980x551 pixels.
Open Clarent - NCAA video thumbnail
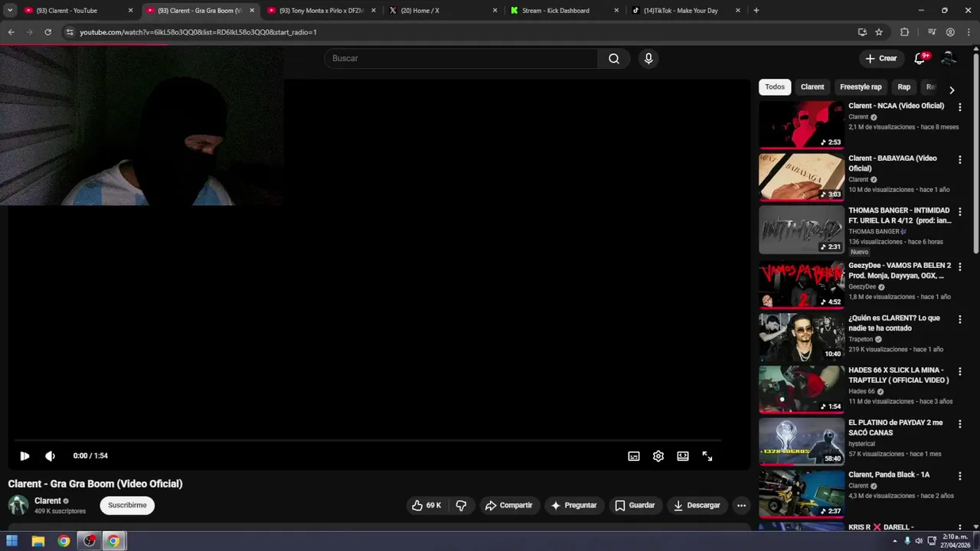point(802,125)
